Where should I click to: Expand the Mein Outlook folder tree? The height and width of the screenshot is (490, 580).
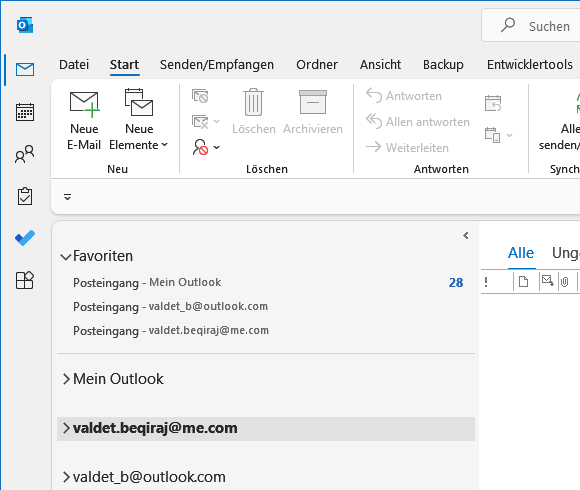[x=66, y=379]
